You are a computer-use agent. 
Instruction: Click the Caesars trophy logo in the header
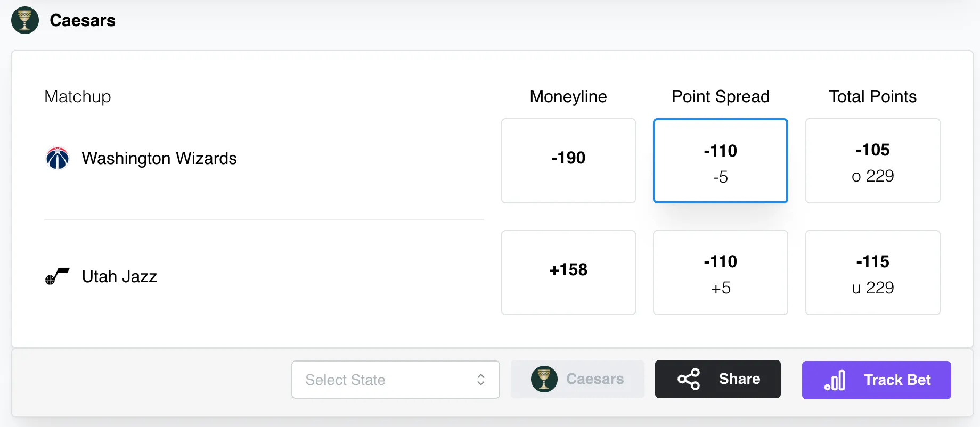[x=24, y=20]
